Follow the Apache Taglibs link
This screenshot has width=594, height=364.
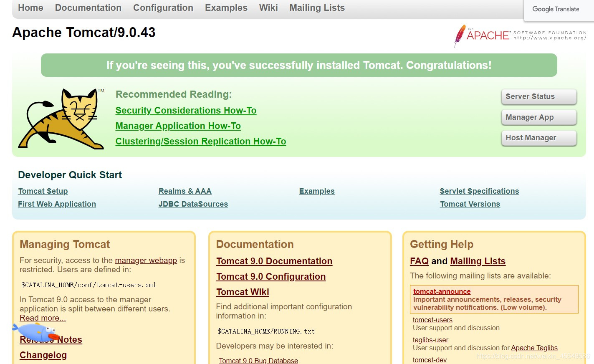[534, 348]
